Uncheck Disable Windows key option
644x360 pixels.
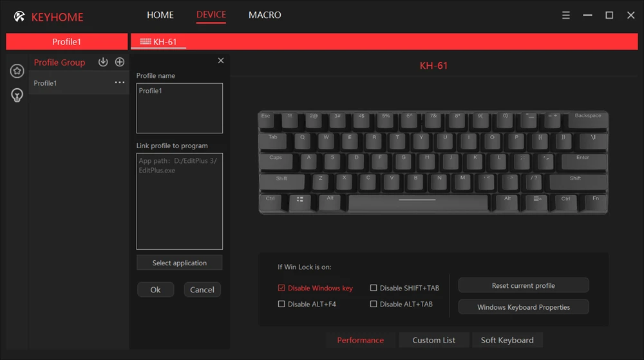(281, 288)
